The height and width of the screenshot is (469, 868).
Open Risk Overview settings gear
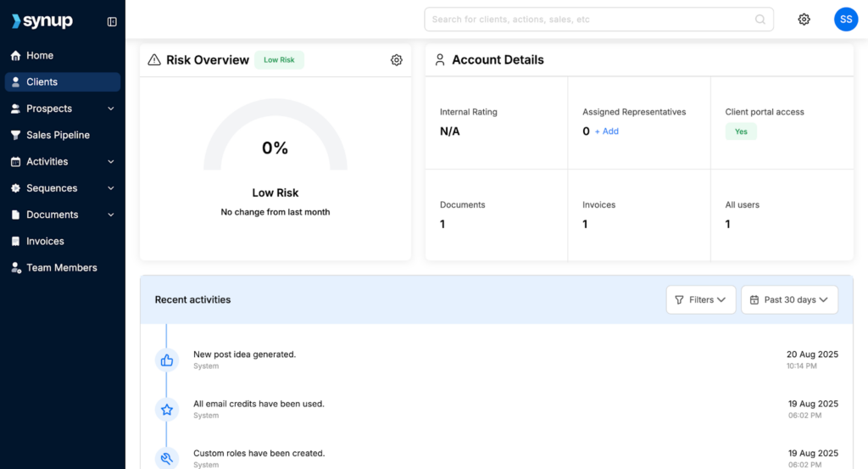tap(396, 60)
